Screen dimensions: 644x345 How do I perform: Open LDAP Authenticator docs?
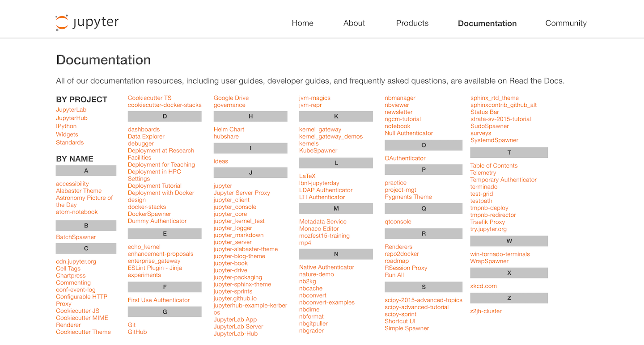[326, 190]
